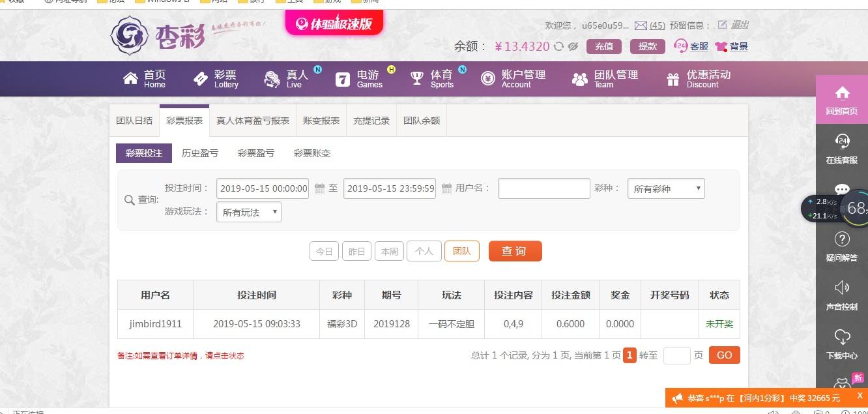Switch to the 彩票报表 tab
The image size is (868, 414).
pos(184,121)
